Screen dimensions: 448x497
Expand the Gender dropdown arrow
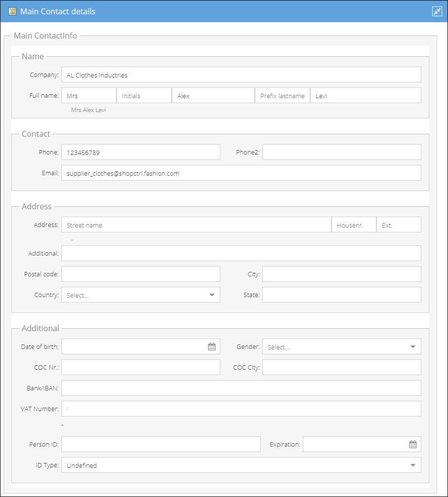click(412, 347)
